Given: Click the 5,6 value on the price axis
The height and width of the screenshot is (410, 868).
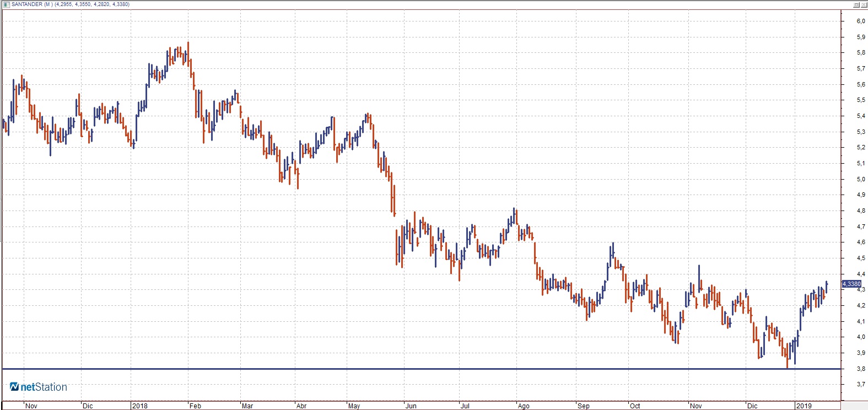Looking at the screenshot, I should [861, 85].
